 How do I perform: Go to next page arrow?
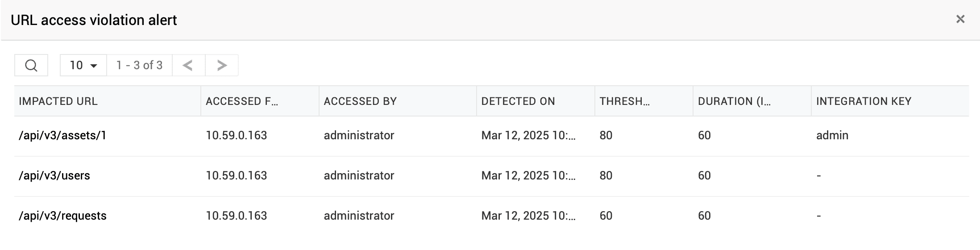click(222, 66)
